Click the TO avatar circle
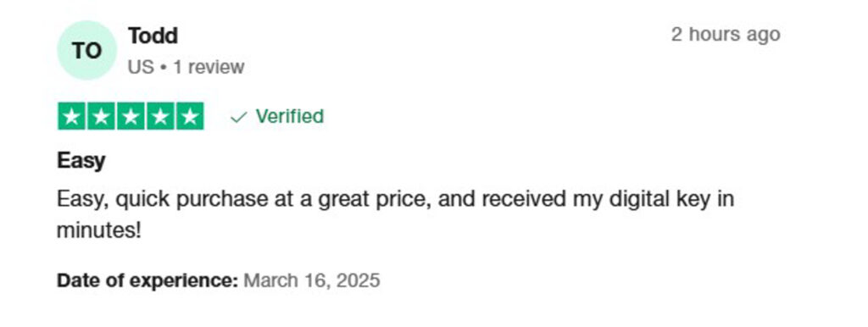The width and height of the screenshot is (868, 327). (87, 50)
